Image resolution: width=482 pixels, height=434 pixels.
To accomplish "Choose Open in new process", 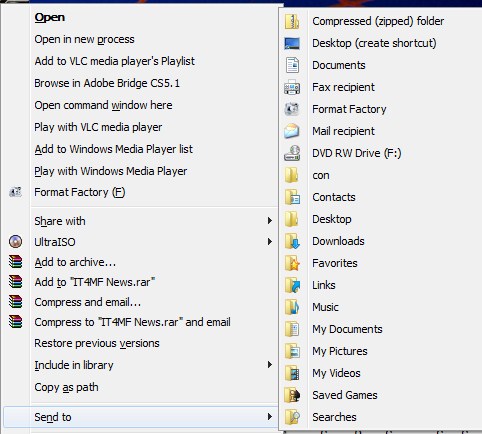I will click(x=84, y=39).
